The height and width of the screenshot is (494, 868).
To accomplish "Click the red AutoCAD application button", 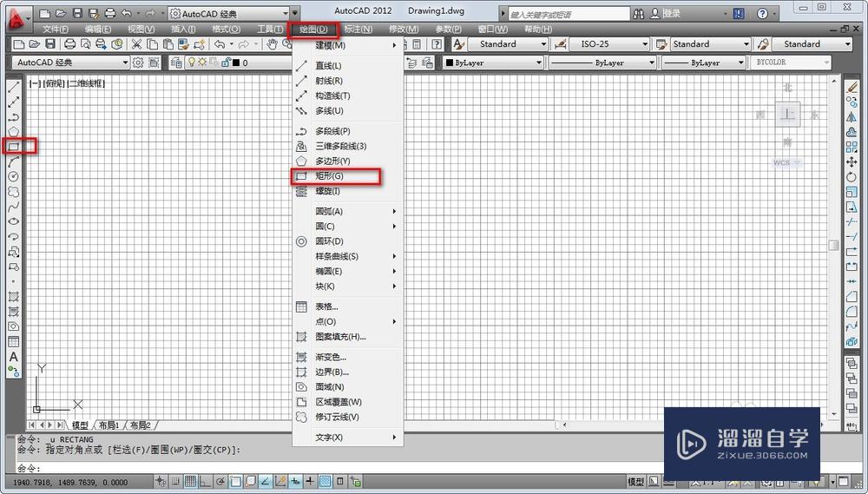I will (18, 18).
